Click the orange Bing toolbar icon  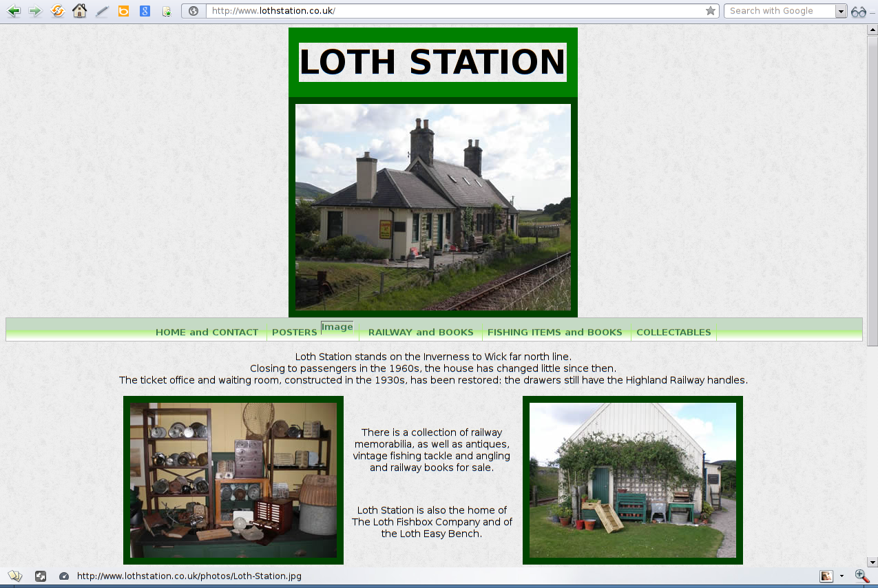(x=123, y=11)
